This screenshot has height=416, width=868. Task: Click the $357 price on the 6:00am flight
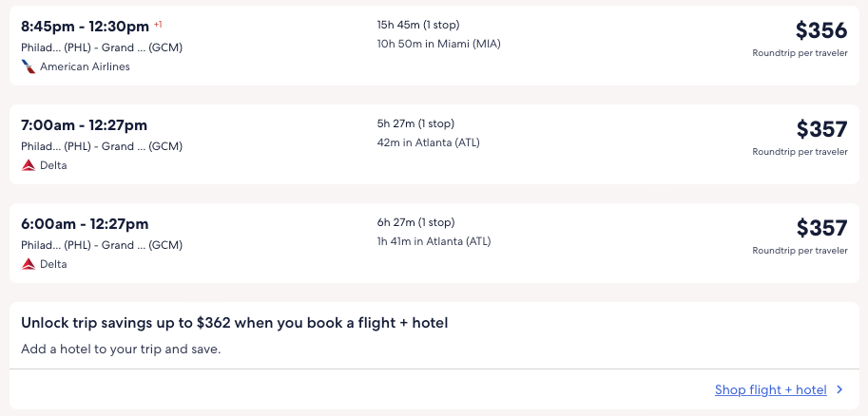click(x=820, y=228)
